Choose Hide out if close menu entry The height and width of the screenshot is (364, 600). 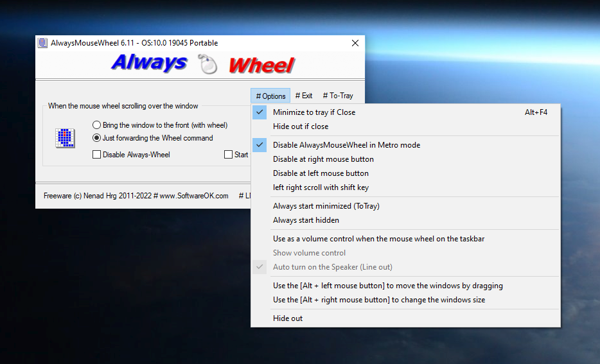(x=405, y=126)
